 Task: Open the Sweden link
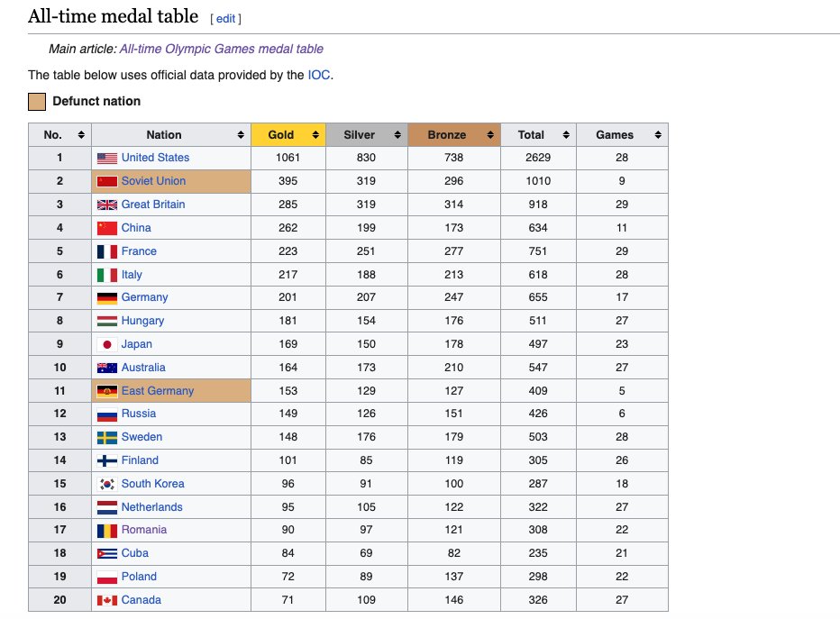pyautogui.click(x=142, y=437)
